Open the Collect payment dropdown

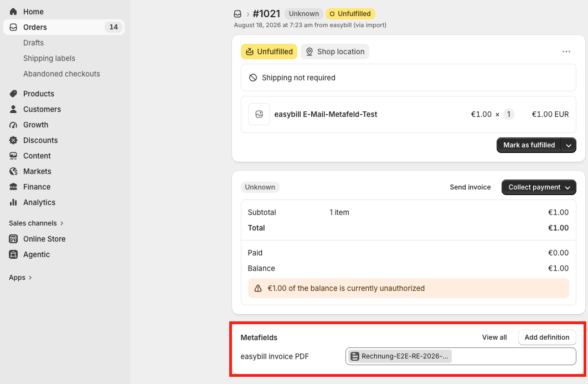coord(539,187)
